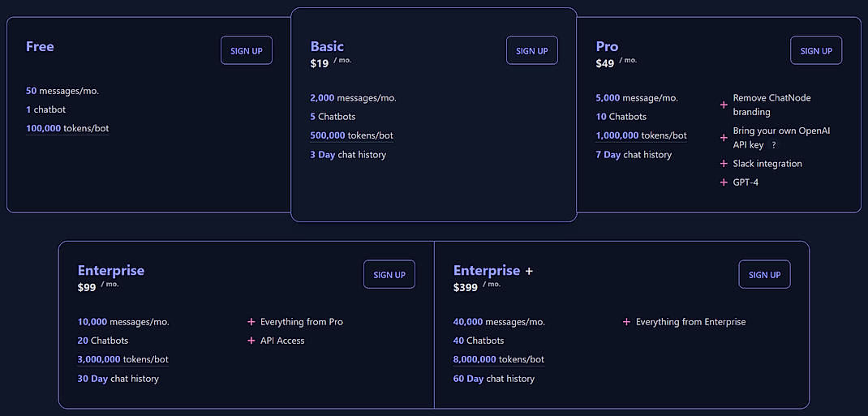868x416 pixels.
Task: Click the Bring your own OpenAI API key text
Action: [x=782, y=138]
